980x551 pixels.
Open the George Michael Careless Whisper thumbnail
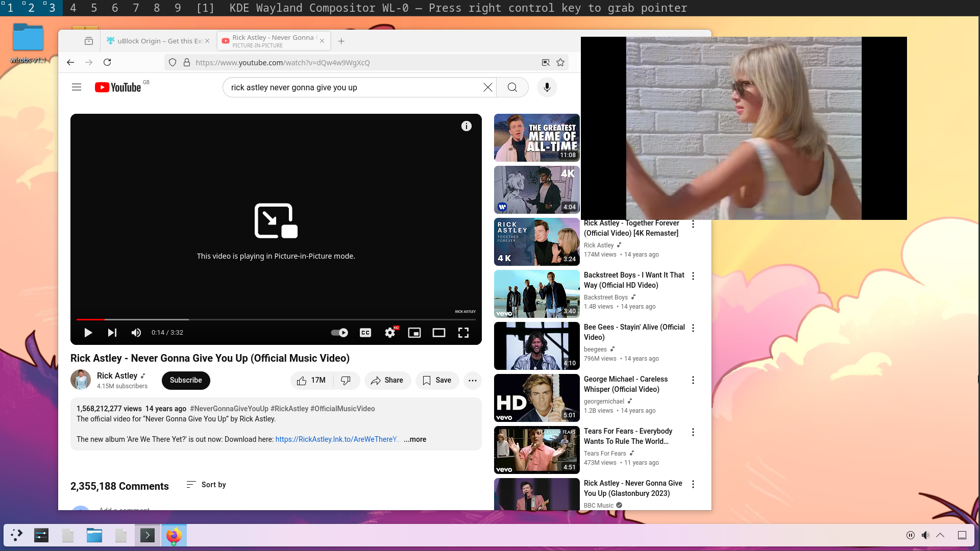(x=536, y=398)
